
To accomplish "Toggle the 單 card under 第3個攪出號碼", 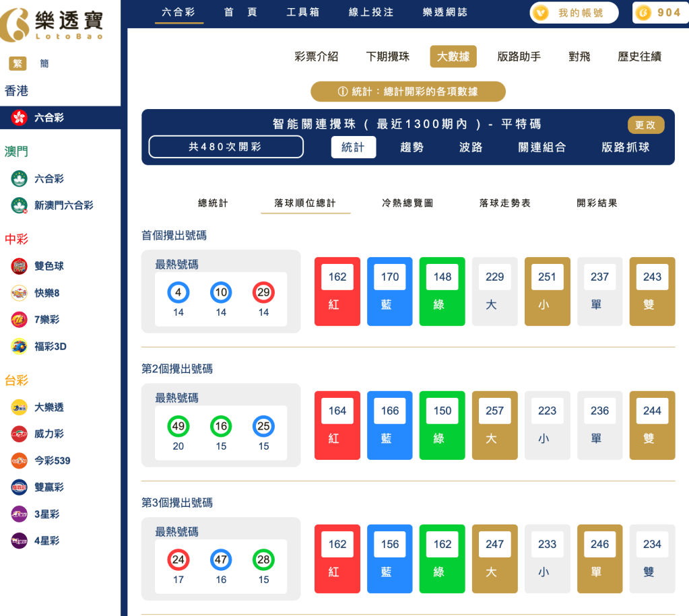I will coord(599,559).
